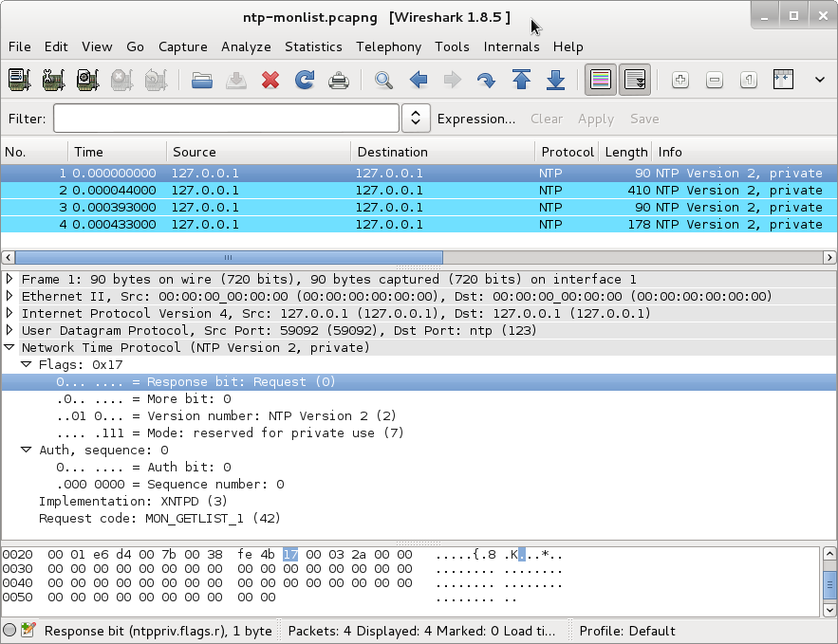The image size is (838, 644).
Task: Go to the last packet
Action: tap(556, 80)
